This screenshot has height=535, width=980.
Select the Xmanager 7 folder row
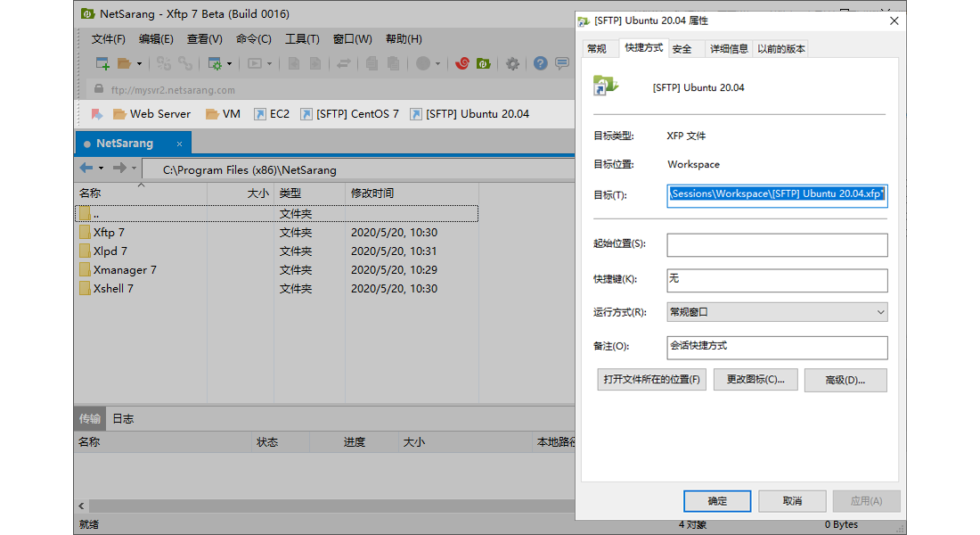pos(276,269)
